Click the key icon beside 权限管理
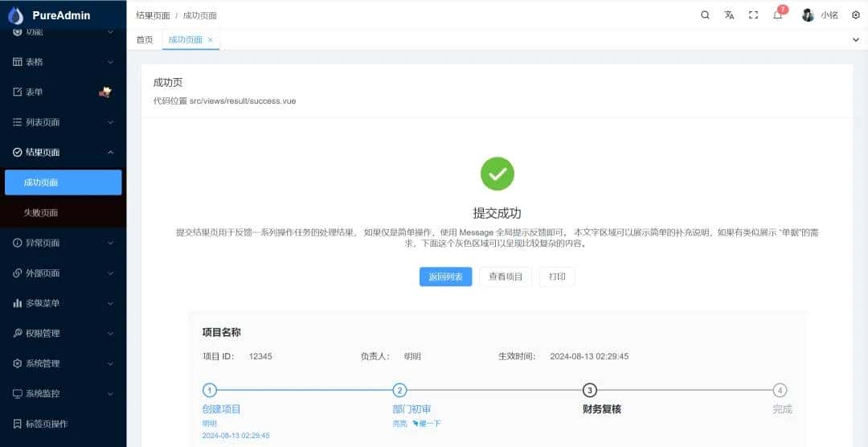The image size is (868, 447). [17, 334]
